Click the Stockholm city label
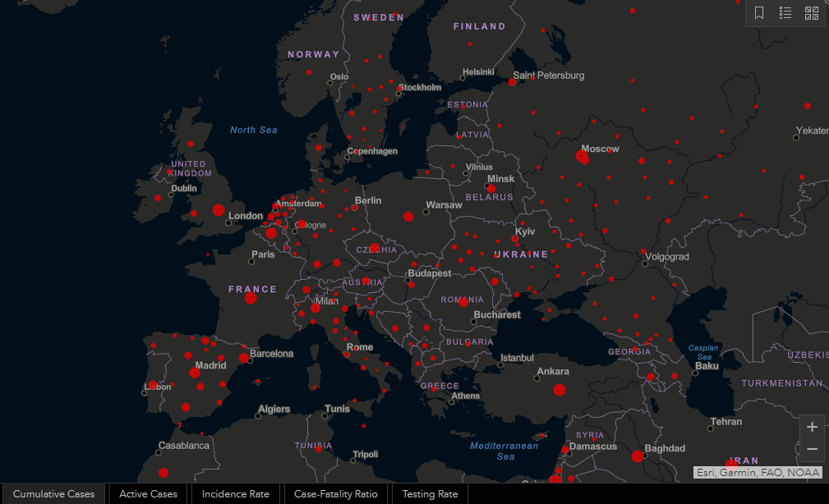The width and height of the screenshot is (829, 504). point(420,87)
